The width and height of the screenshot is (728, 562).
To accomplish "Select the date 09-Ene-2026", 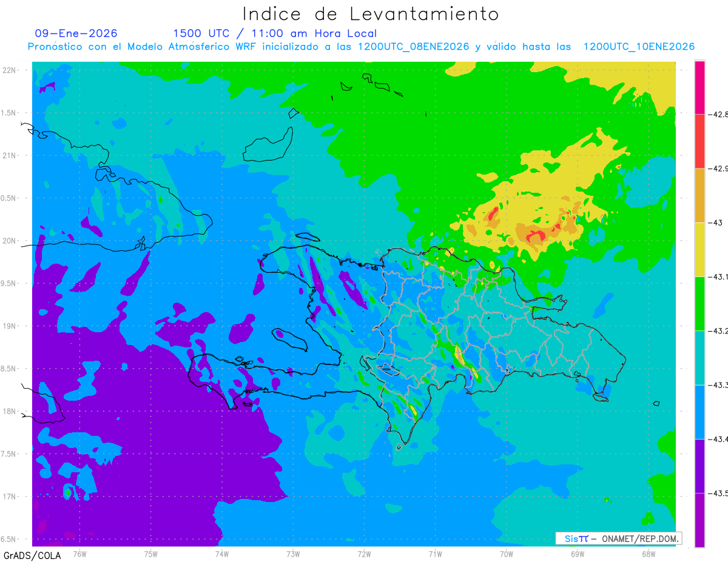I will pyautogui.click(x=76, y=33).
